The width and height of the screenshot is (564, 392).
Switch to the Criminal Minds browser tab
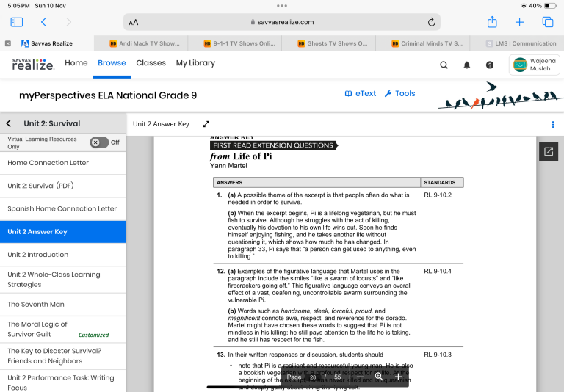point(427,43)
